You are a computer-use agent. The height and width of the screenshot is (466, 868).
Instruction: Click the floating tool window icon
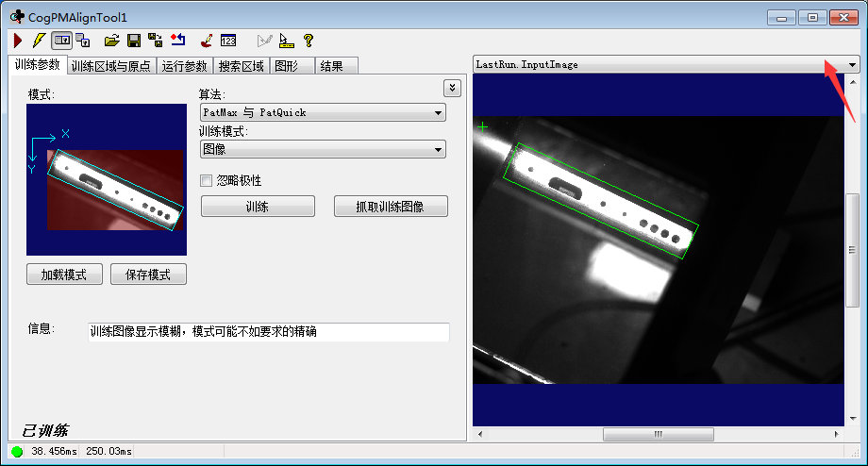83,41
